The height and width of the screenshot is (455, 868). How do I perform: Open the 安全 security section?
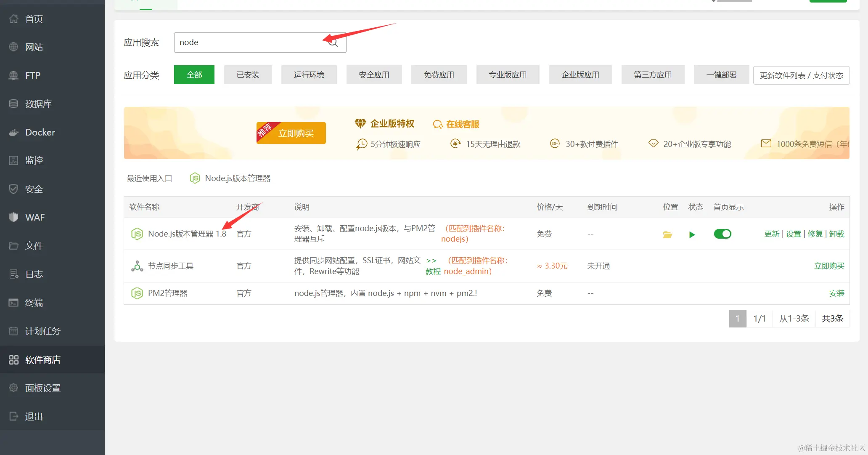tap(34, 189)
